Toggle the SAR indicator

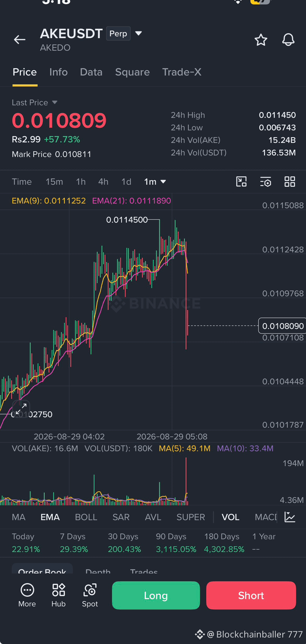coord(121,517)
